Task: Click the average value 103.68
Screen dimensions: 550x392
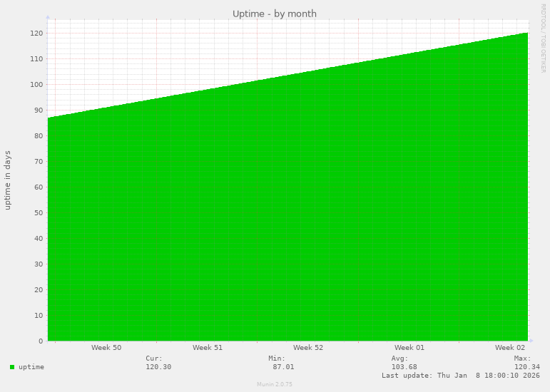Action: click(404, 367)
